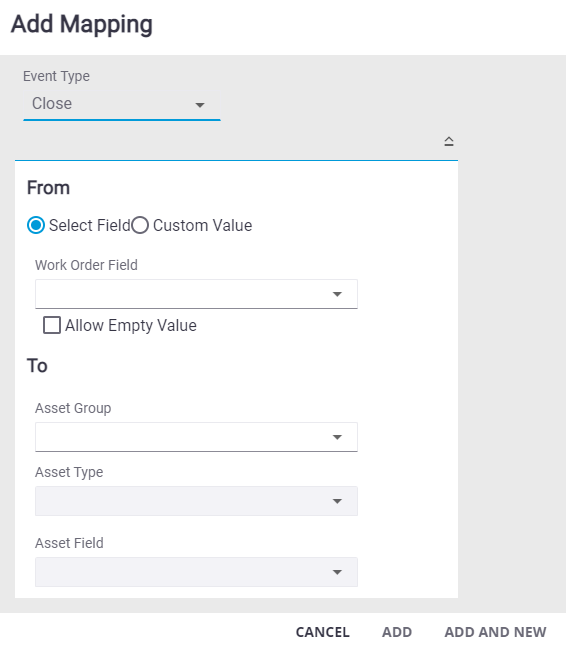Enable the Allow Empty Value checkbox

click(x=52, y=325)
